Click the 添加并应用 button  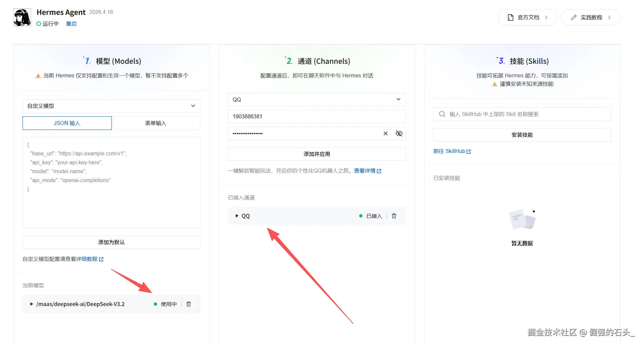(317, 154)
